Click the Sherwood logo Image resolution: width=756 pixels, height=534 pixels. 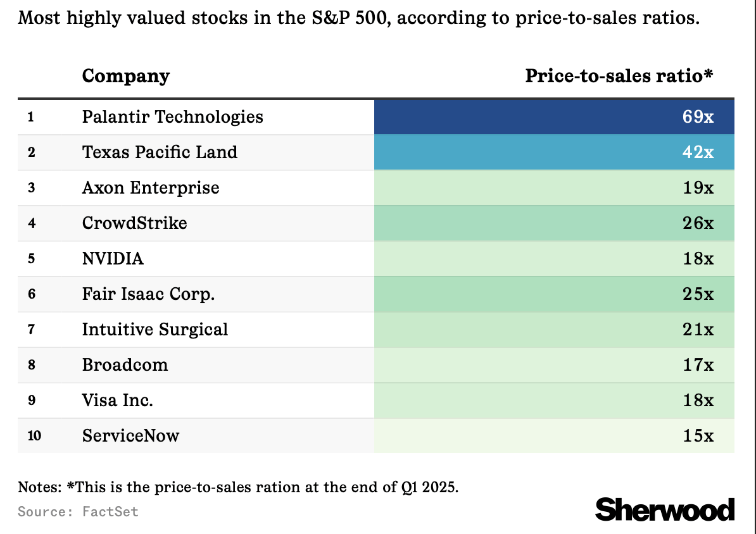(664, 509)
